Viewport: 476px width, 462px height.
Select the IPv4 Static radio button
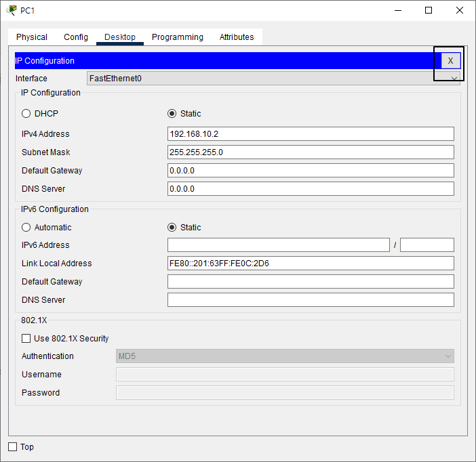point(172,113)
